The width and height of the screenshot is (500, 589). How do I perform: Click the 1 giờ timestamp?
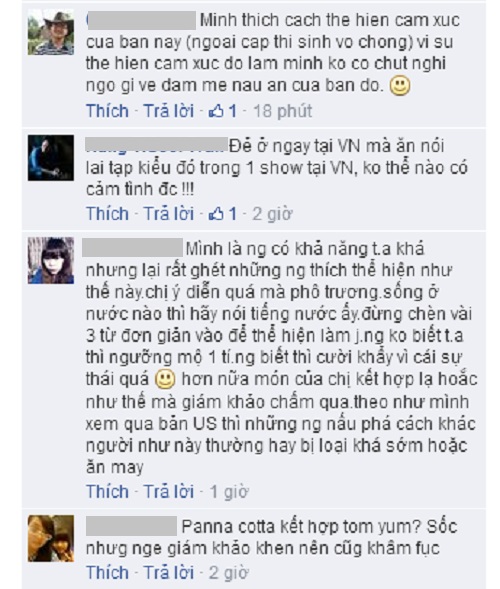tap(229, 491)
